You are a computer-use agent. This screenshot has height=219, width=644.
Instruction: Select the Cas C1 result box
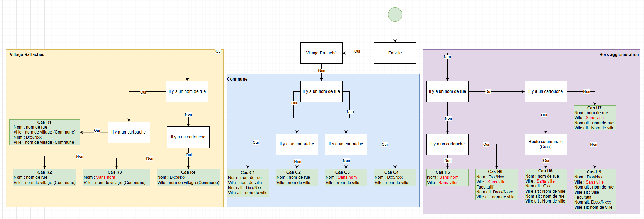tap(248, 183)
